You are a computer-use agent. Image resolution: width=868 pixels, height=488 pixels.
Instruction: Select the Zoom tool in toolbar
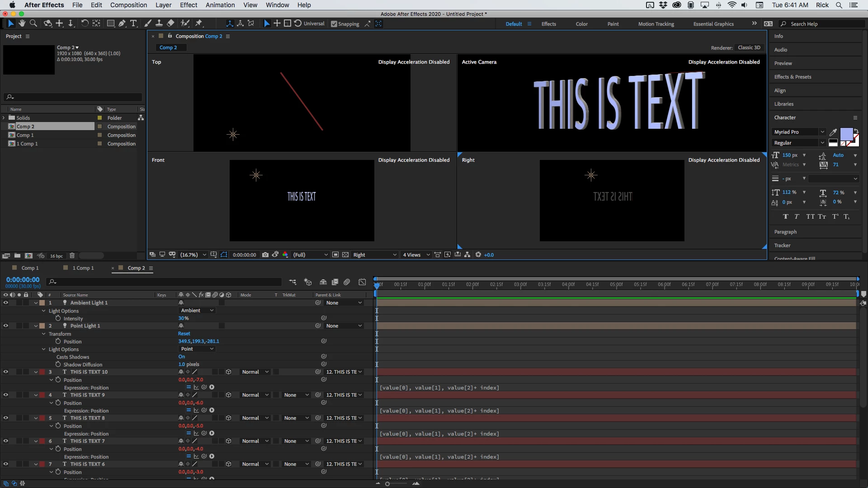point(33,23)
